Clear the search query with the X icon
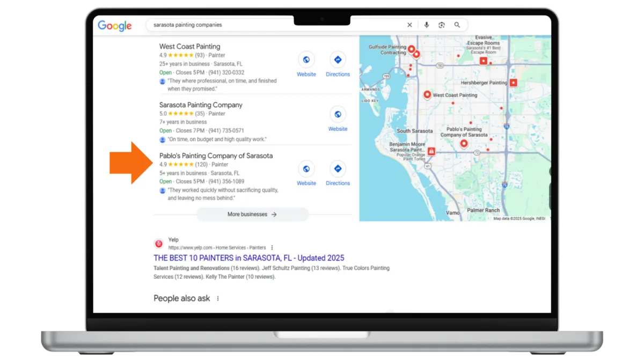 tap(409, 25)
